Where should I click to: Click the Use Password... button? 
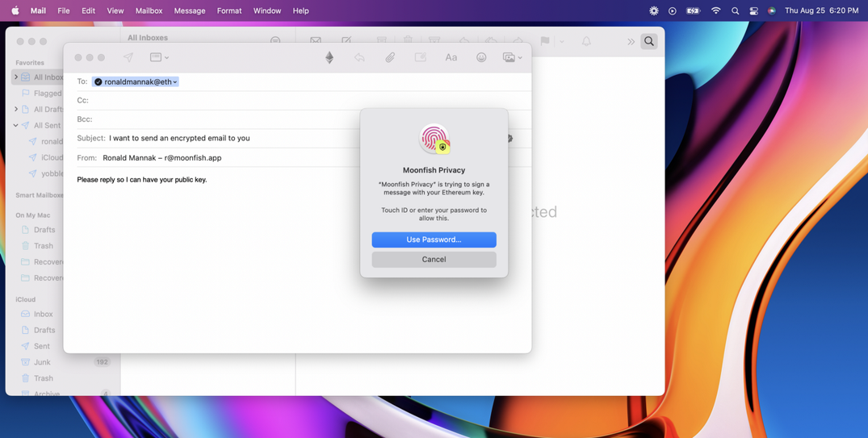click(x=434, y=240)
